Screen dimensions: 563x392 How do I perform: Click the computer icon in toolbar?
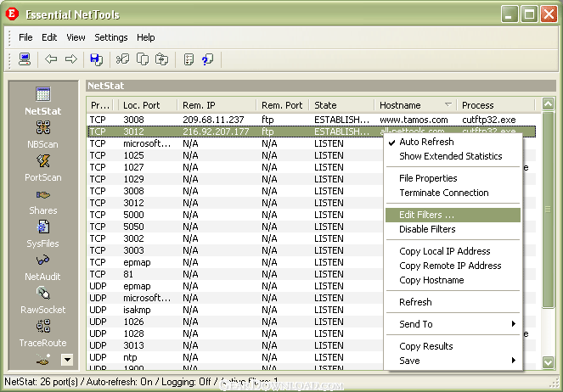pos(25,59)
